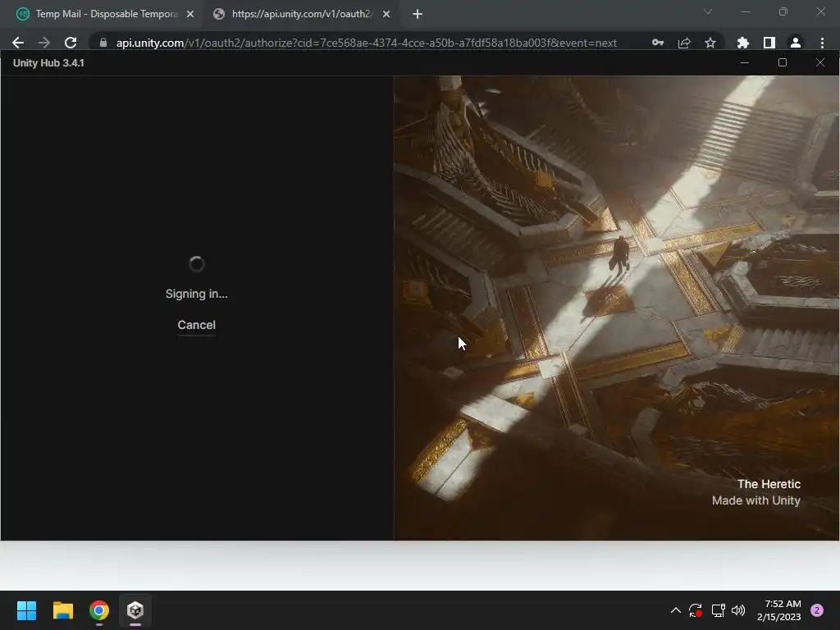Open Chrome extensions puzzle menu
Viewport: 840px width, 630px height.
(x=743, y=43)
